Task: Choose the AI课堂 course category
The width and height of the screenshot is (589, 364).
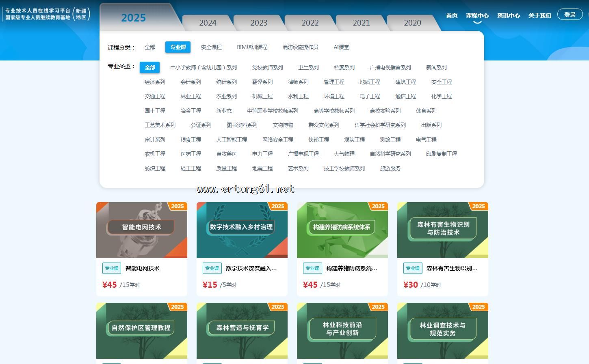Action: (341, 47)
